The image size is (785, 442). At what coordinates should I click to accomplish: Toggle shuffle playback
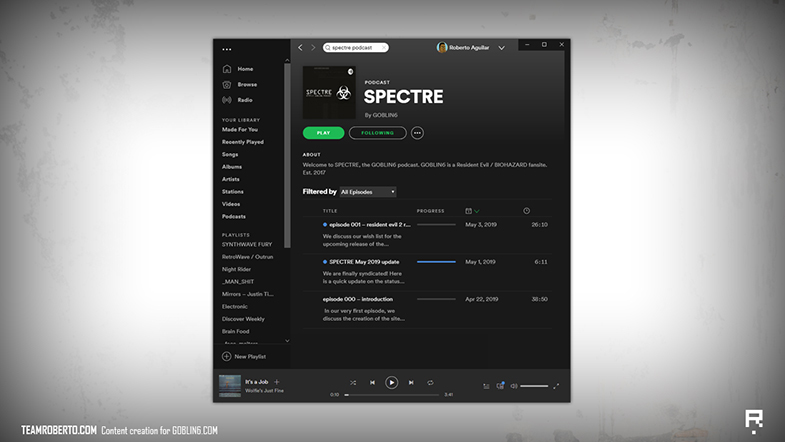click(x=353, y=382)
